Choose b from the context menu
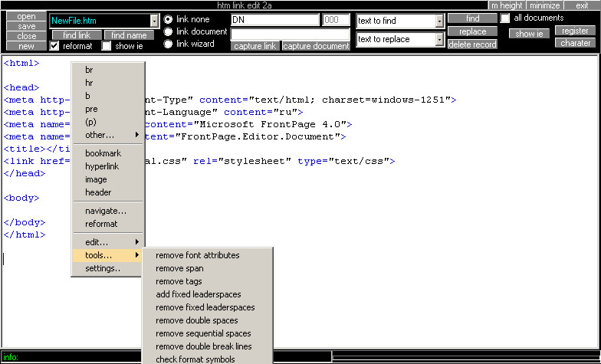 (x=108, y=96)
